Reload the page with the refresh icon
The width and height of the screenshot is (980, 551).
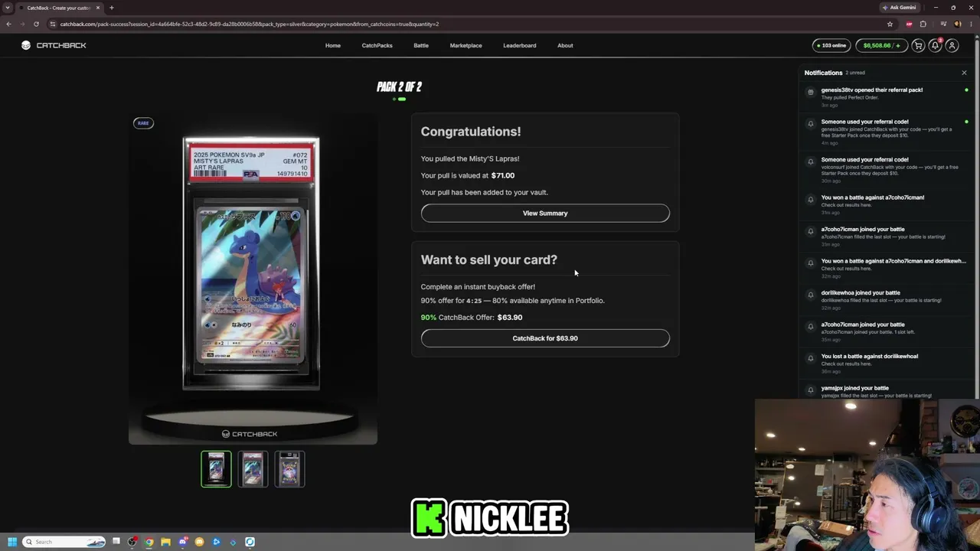(36, 24)
